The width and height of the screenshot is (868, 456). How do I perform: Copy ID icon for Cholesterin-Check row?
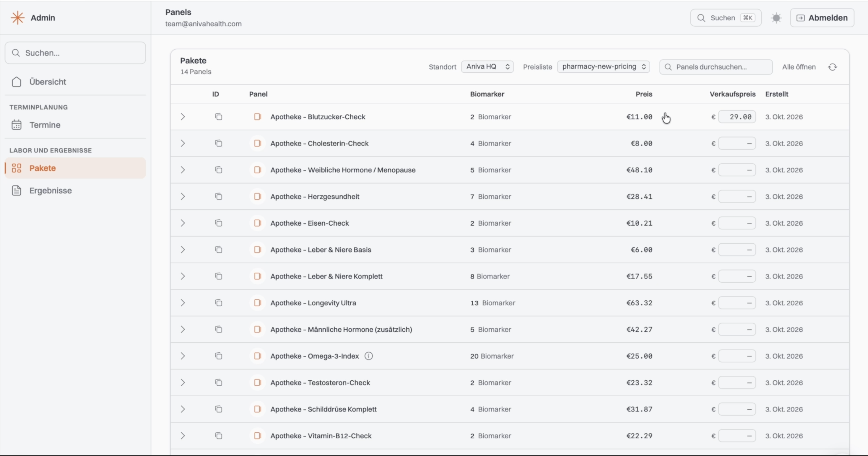pos(218,144)
